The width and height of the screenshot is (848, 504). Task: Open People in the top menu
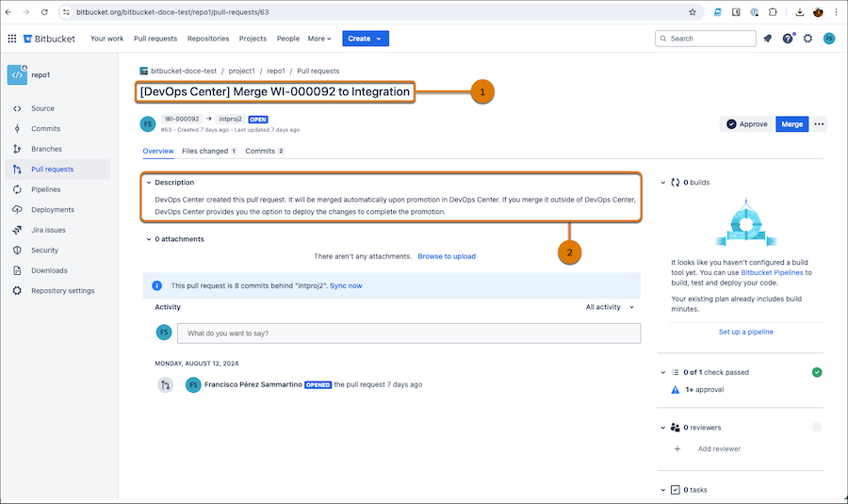point(287,39)
